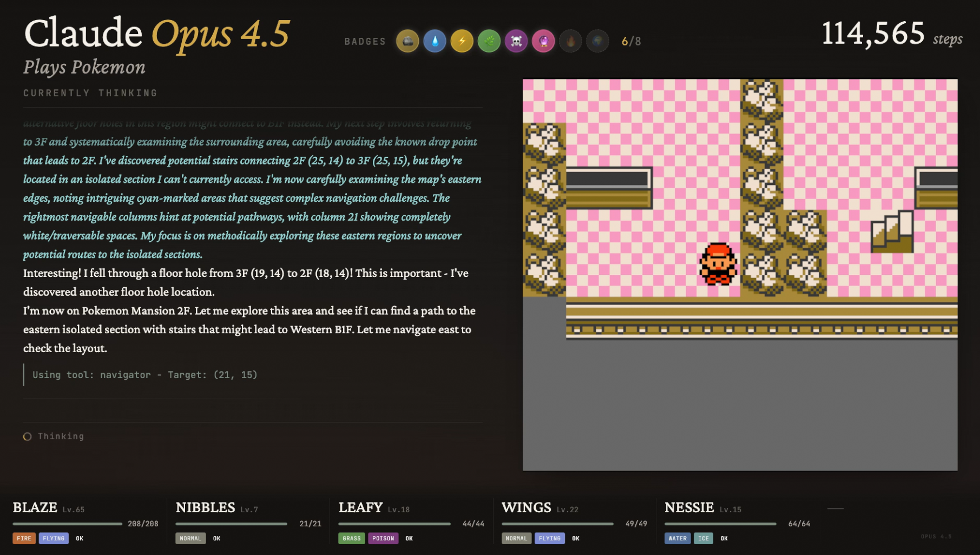Click the 64/64 HP value
This screenshot has width=980, height=555.
coord(799,524)
